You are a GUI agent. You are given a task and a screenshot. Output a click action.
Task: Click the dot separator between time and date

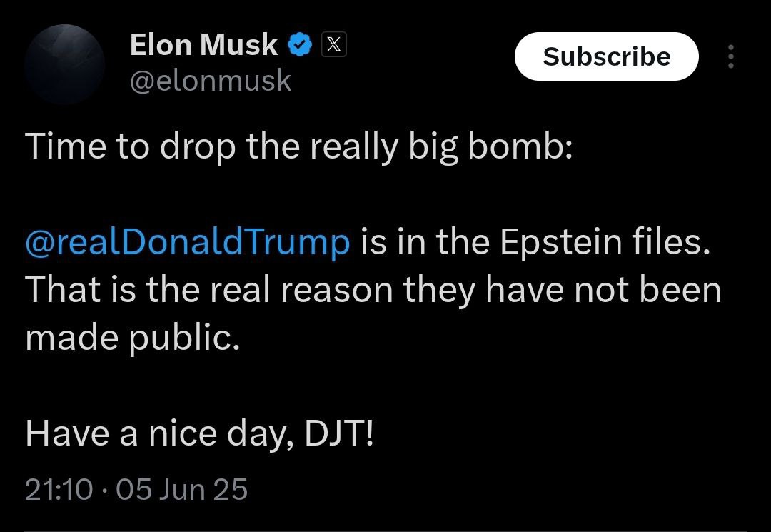point(104,490)
